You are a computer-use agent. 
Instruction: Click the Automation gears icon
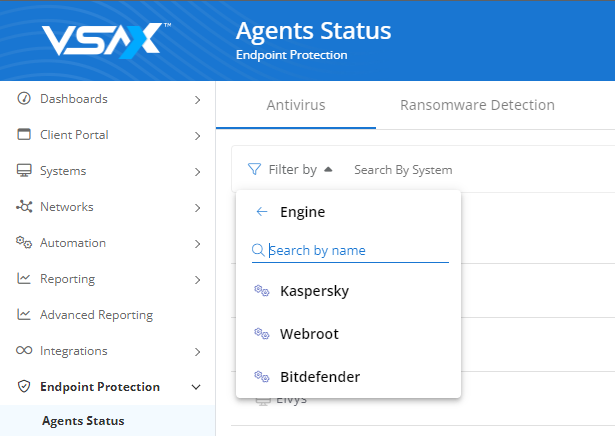pos(24,242)
